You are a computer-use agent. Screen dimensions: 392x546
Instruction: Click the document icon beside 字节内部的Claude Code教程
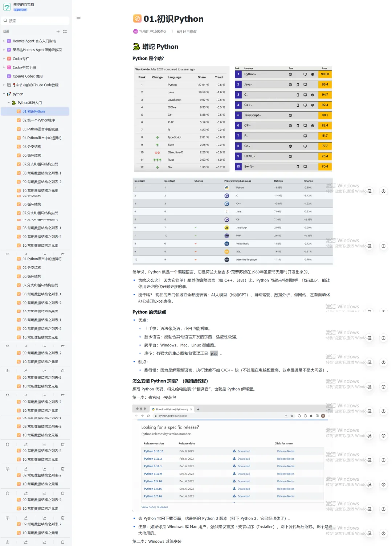[9, 85]
